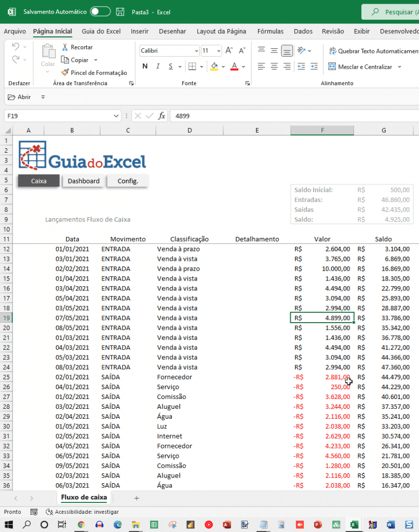Click the Config. button

(128, 181)
